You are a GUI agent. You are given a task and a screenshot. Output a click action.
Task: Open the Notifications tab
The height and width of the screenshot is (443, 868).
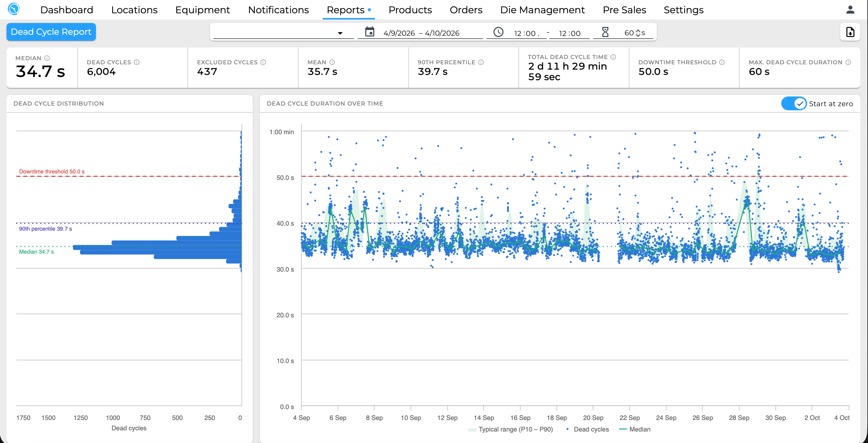pos(278,10)
